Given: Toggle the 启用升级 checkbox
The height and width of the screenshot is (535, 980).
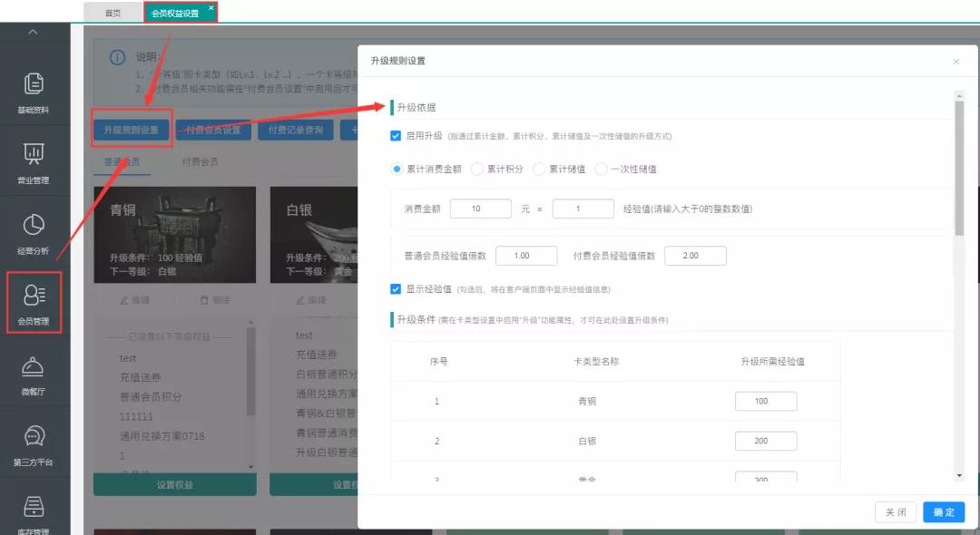Looking at the screenshot, I should 396,136.
